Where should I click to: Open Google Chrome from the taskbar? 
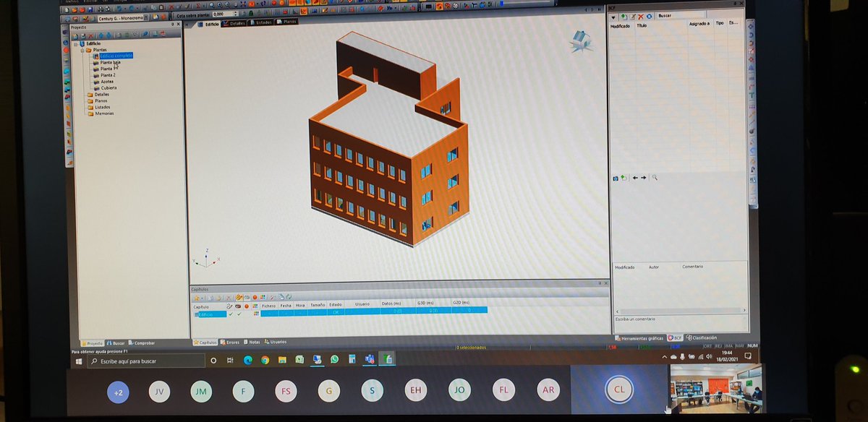point(265,360)
